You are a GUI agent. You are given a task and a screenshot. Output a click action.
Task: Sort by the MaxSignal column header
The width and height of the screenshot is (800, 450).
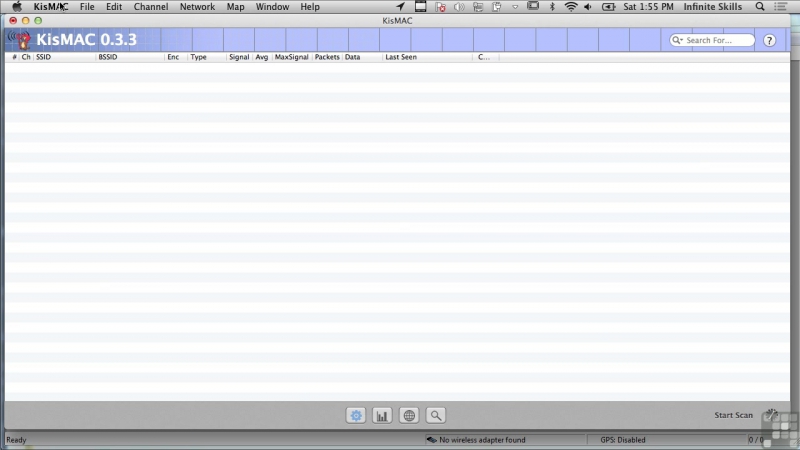(292, 57)
